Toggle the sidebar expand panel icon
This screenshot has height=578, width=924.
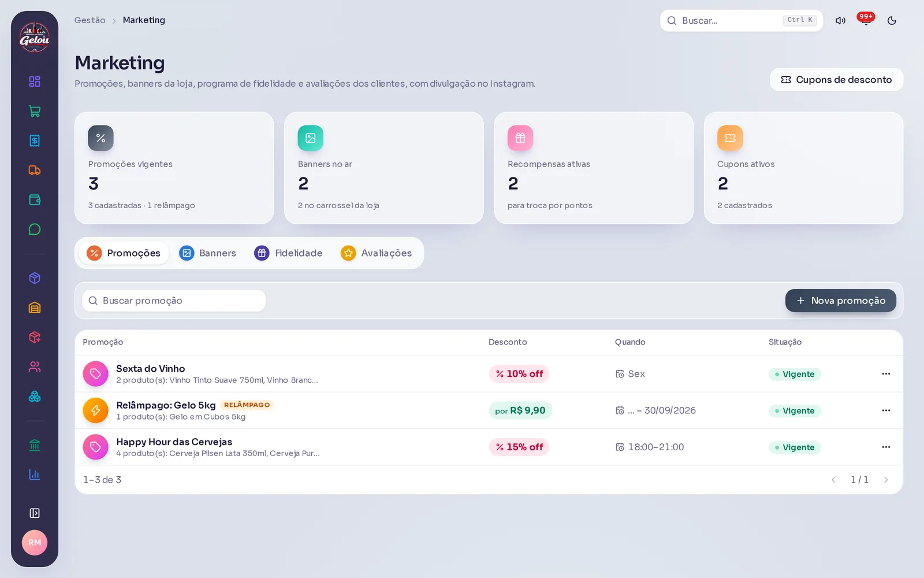35,513
